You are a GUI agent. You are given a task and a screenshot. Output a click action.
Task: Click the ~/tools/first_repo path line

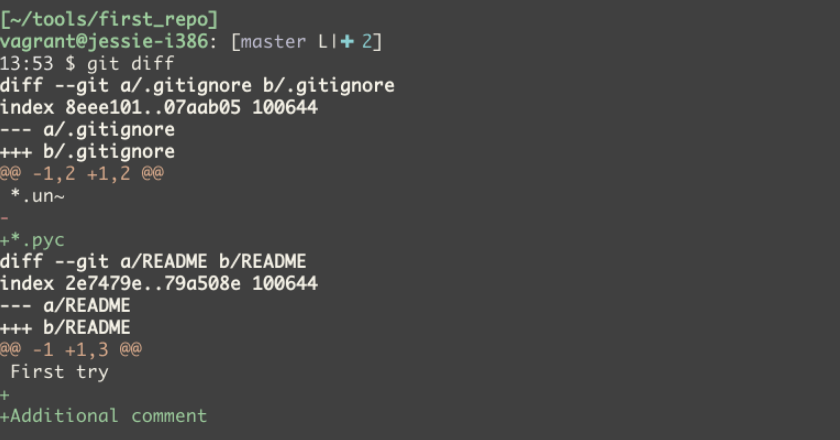pyautogui.click(x=109, y=19)
